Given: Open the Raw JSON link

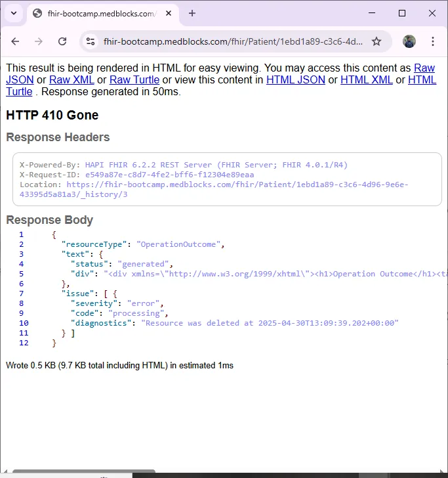Looking at the screenshot, I should pyautogui.click(x=424, y=68).
